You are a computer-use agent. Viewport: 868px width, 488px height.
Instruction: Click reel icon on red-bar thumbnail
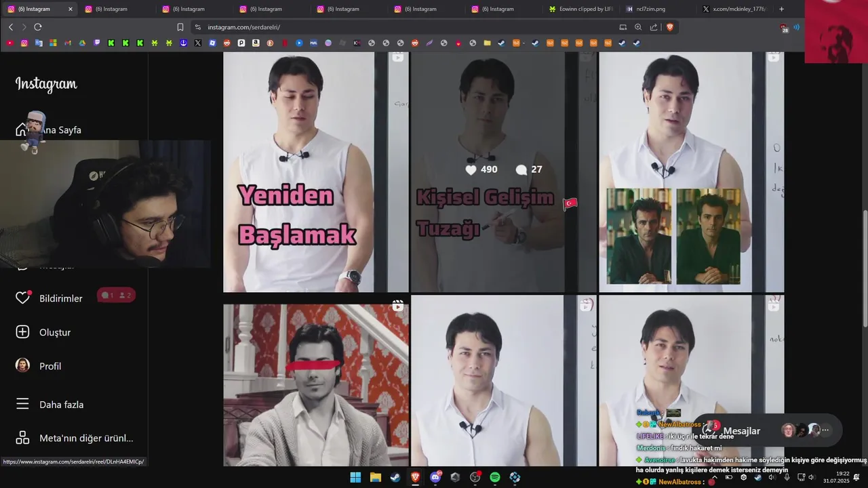coord(397,306)
